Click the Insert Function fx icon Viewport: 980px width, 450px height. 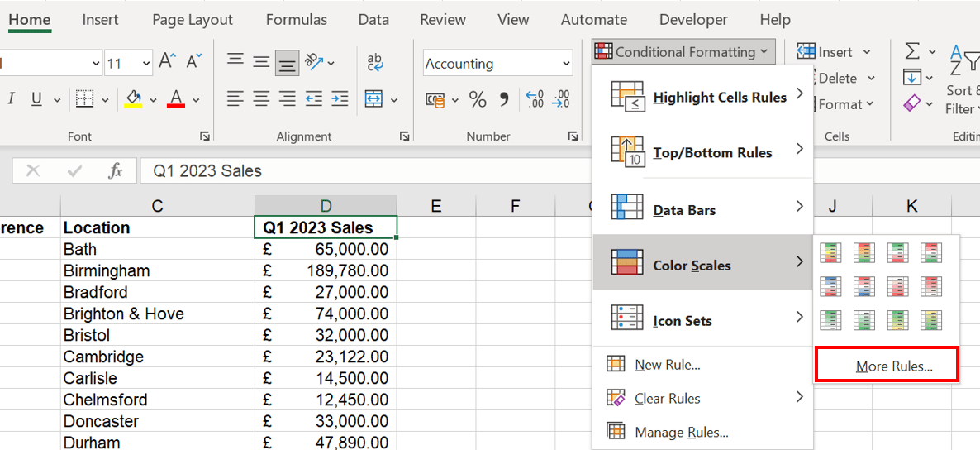coord(116,171)
